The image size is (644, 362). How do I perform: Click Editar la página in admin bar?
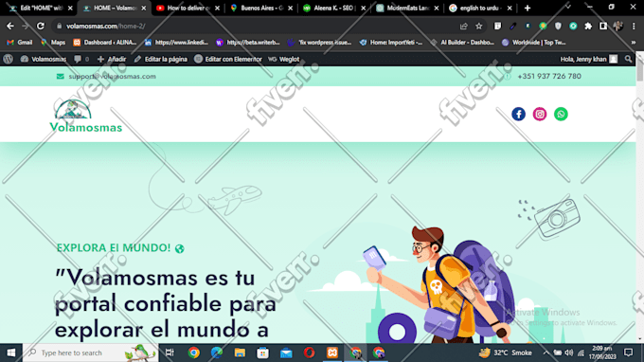tap(161, 59)
